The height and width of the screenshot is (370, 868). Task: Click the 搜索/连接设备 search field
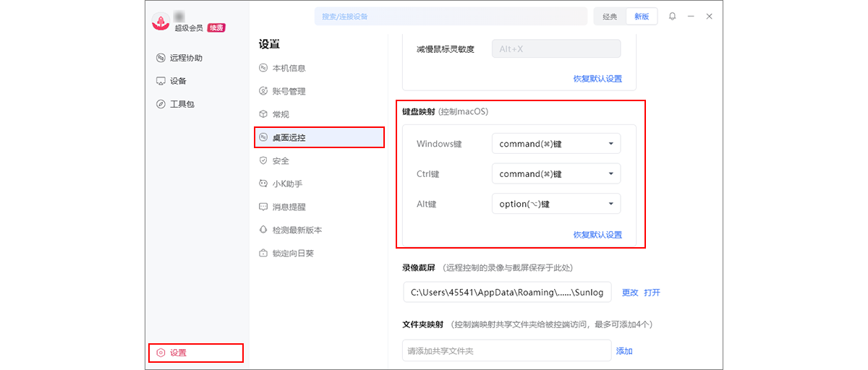click(450, 16)
